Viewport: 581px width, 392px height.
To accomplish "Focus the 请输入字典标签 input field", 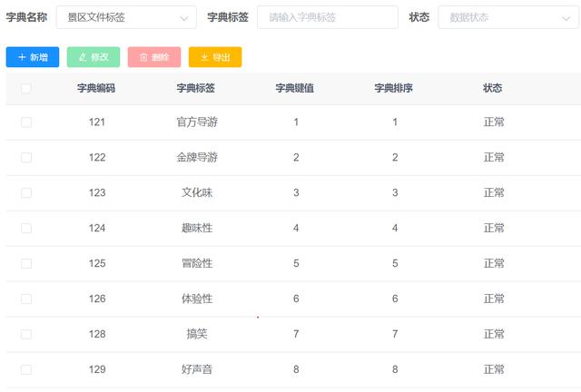I will pos(328,17).
